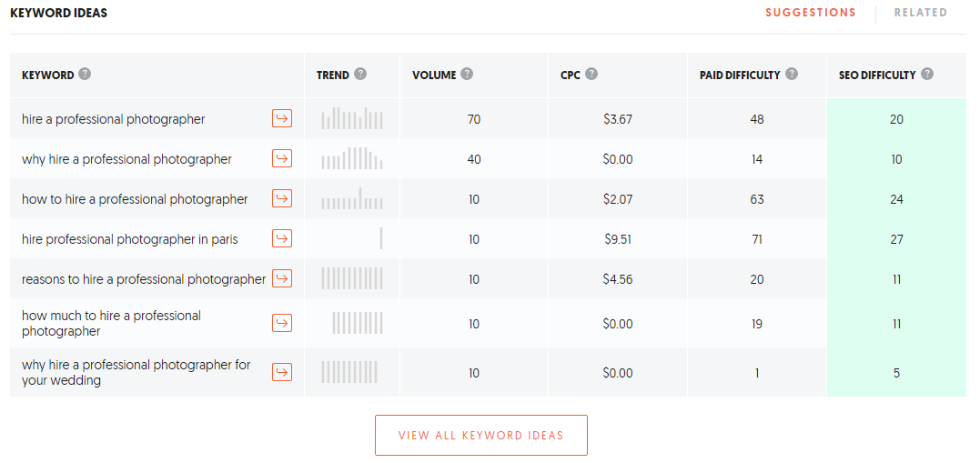Click arrow icon beside 'why hire a professional photographer'

click(282, 158)
